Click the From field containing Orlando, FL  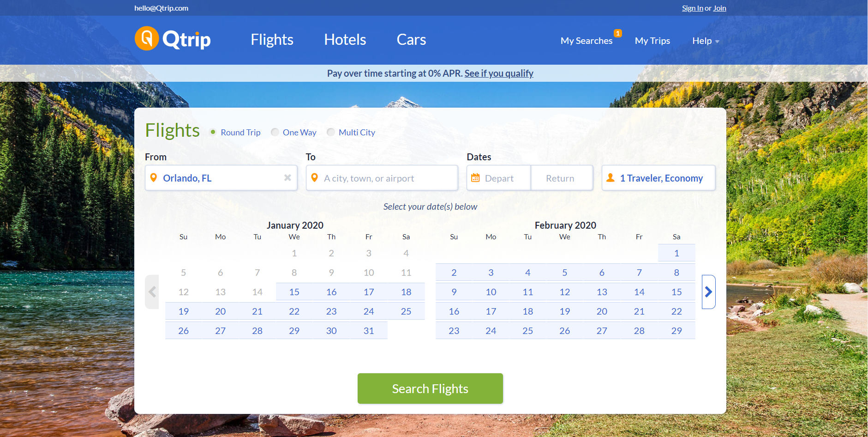coord(221,178)
